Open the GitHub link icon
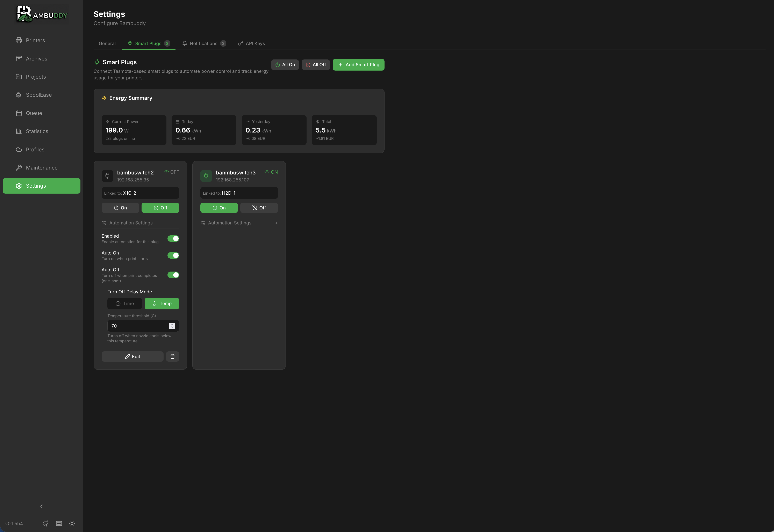This screenshot has width=774, height=532. (46, 523)
